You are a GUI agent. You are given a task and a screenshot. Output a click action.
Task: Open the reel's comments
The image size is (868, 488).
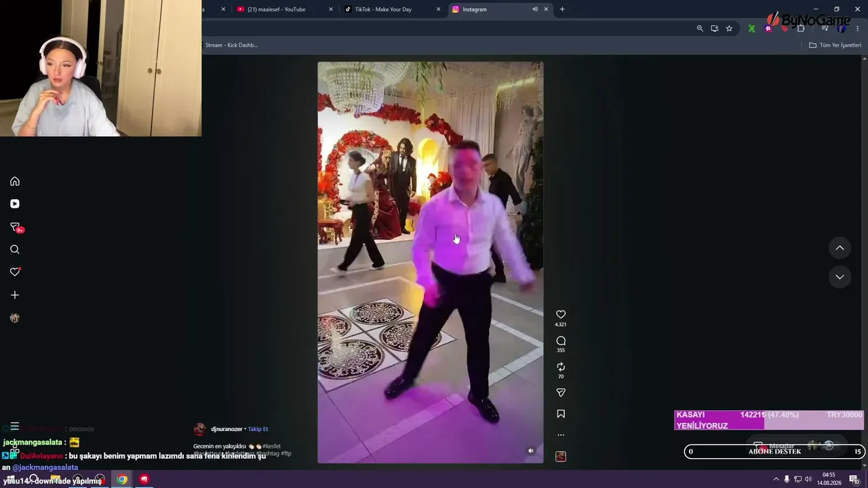tap(561, 341)
